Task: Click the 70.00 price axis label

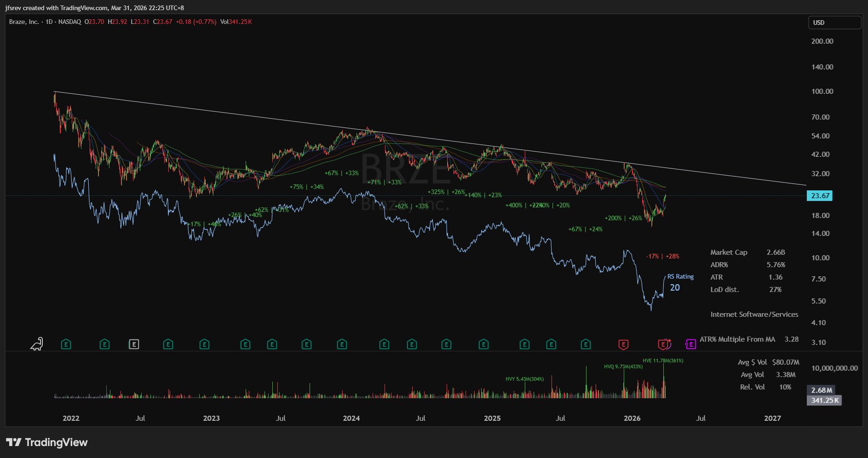Action: [821, 117]
